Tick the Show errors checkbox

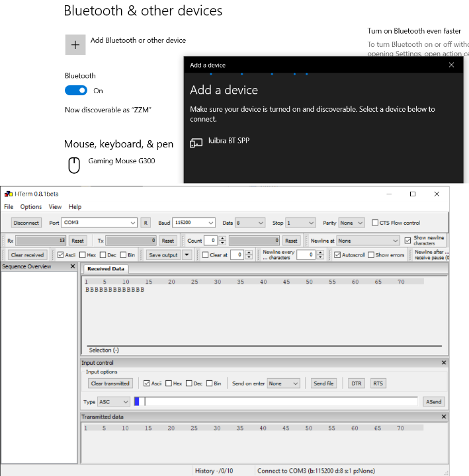(371, 255)
